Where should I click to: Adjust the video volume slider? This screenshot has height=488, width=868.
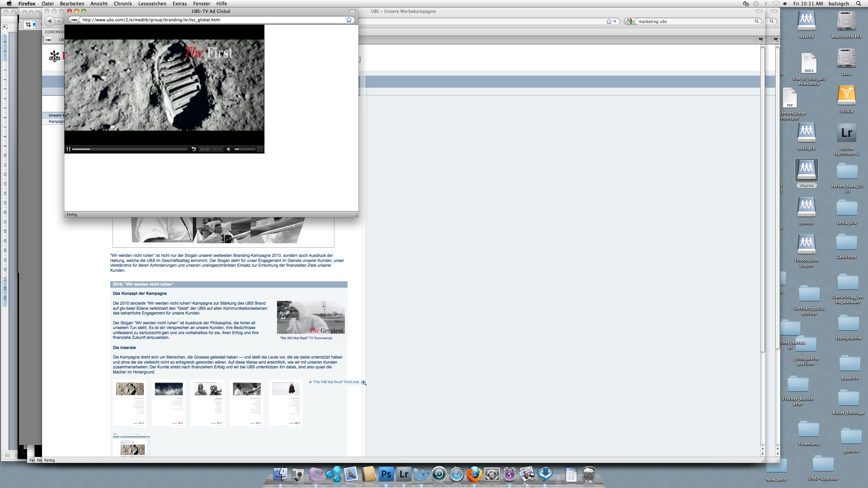(x=245, y=149)
